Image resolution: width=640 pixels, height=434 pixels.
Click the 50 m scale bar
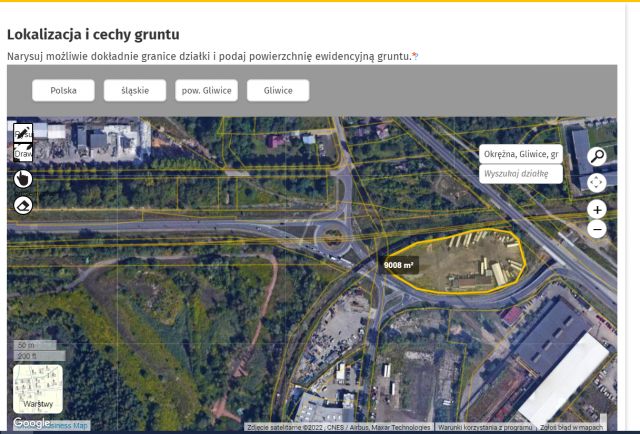coord(35,345)
